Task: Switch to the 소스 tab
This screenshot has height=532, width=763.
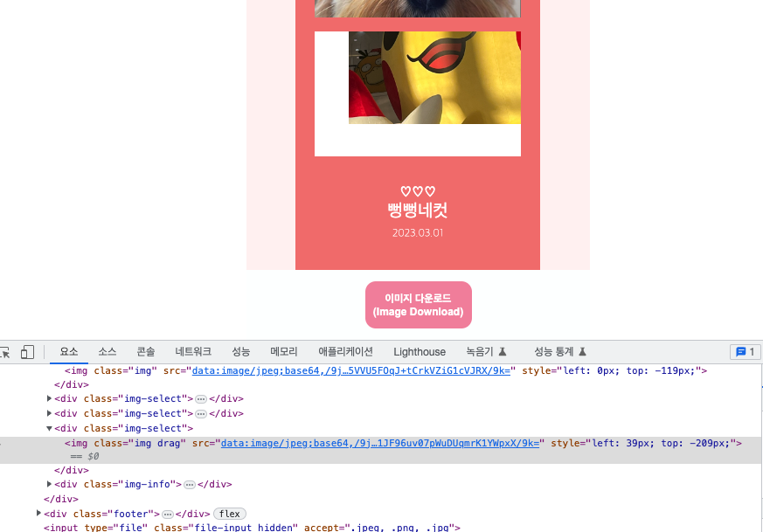Action: [x=107, y=351]
